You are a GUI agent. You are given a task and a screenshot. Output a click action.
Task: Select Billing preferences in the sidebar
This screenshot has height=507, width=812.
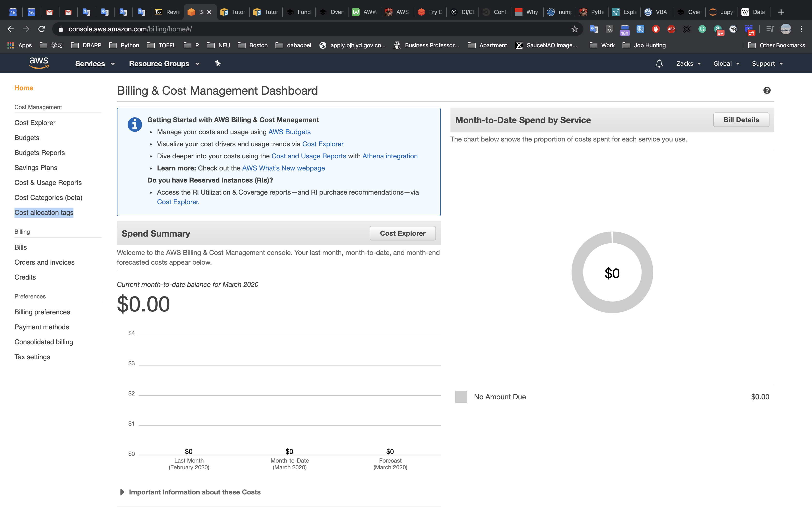point(42,312)
